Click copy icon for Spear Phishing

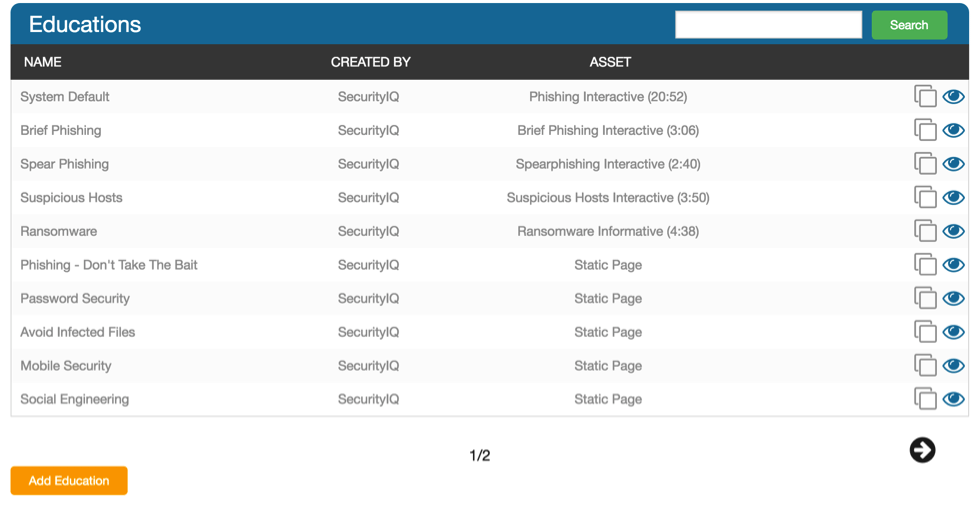[925, 164]
